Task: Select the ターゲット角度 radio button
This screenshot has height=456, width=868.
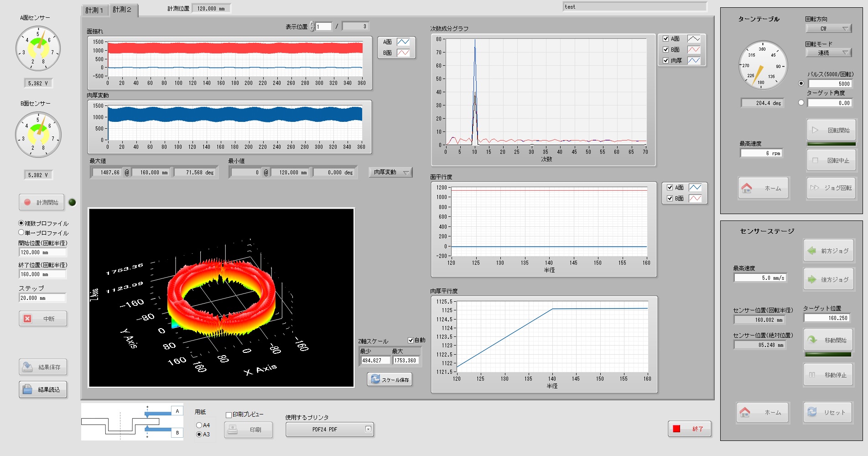Action: point(801,103)
